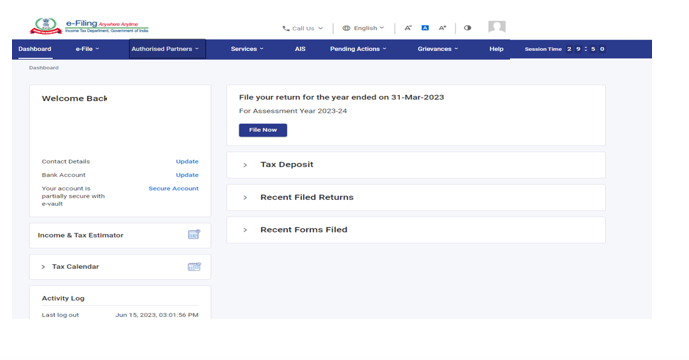Toggle the high contrast mode icon
The width and height of the screenshot is (689, 360).
coord(467,28)
